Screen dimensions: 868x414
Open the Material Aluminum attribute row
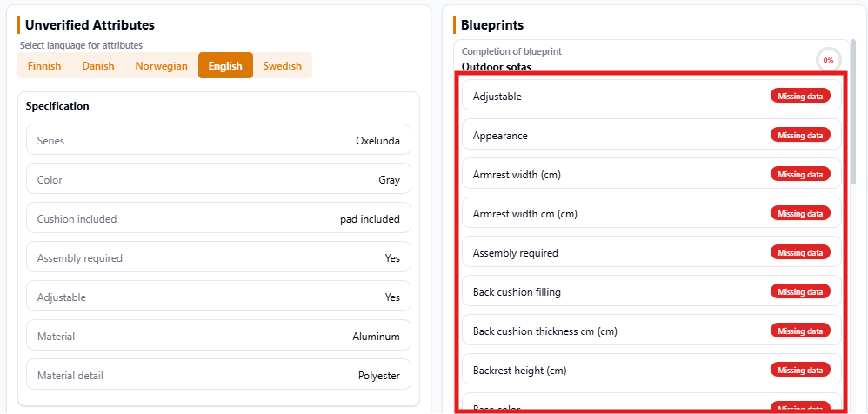pos(218,337)
